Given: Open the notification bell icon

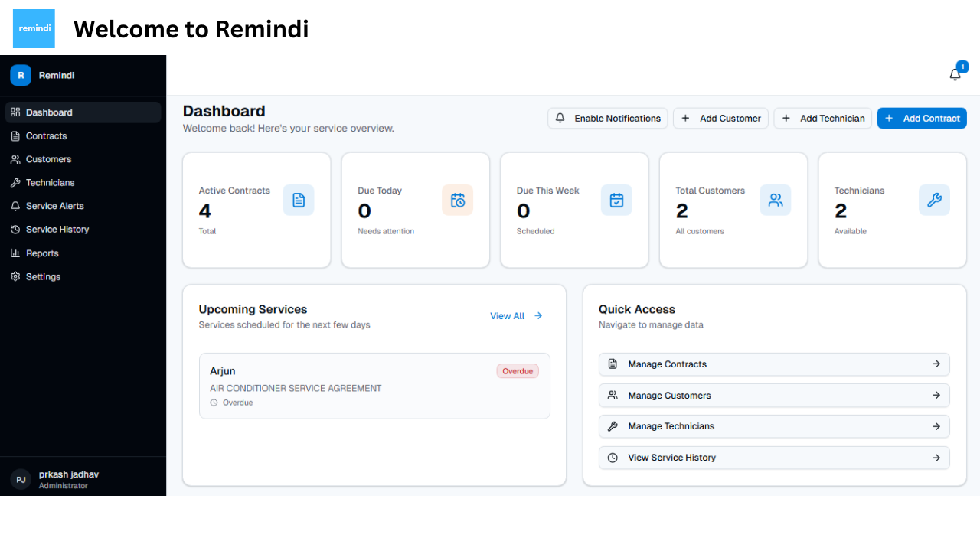Looking at the screenshot, I should (x=955, y=74).
